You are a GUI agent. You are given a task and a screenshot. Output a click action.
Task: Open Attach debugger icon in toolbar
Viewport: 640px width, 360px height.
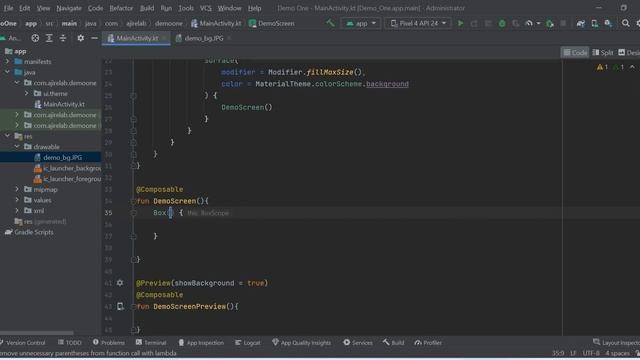tap(550, 23)
